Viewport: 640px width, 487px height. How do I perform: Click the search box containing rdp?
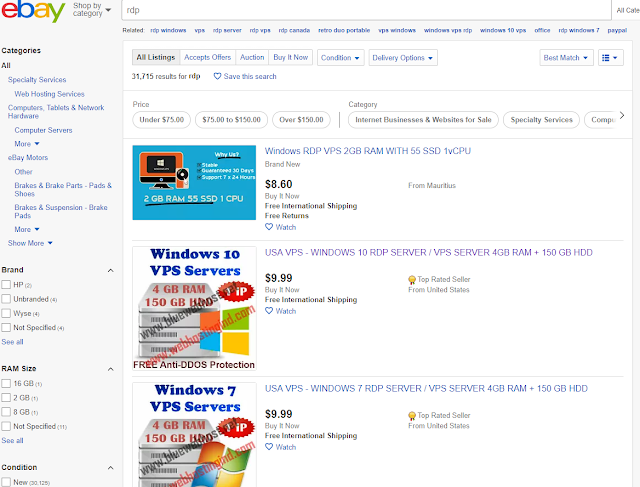click(x=366, y=10)
